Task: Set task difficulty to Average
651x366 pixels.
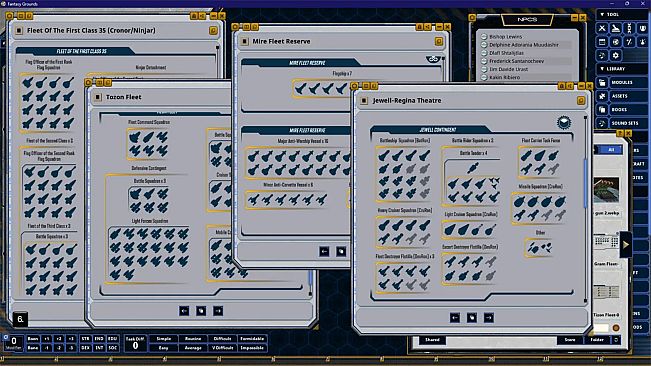Action: tap(193, 348)
